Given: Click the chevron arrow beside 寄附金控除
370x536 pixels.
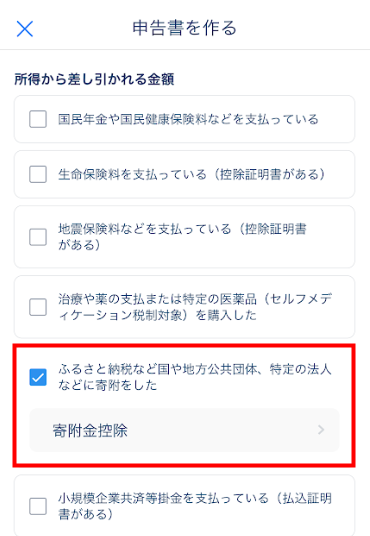Looking at the screenshot, I should pos(321,430).
